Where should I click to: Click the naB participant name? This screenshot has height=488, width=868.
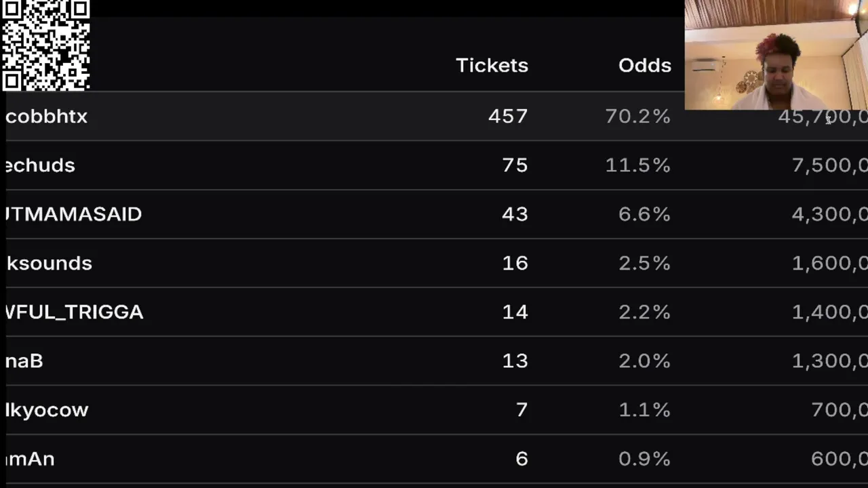[24, 361]
